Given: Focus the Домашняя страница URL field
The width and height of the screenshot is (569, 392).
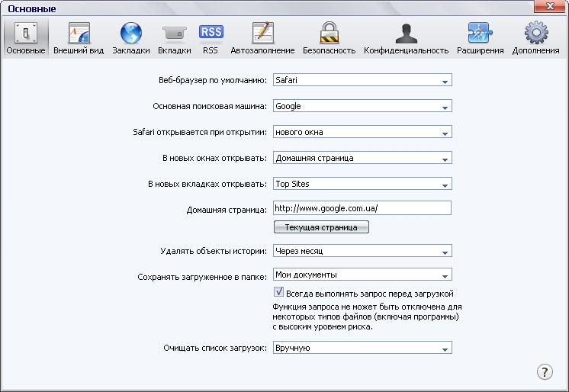Looking at the screenshot, I should tap(362, 208).
